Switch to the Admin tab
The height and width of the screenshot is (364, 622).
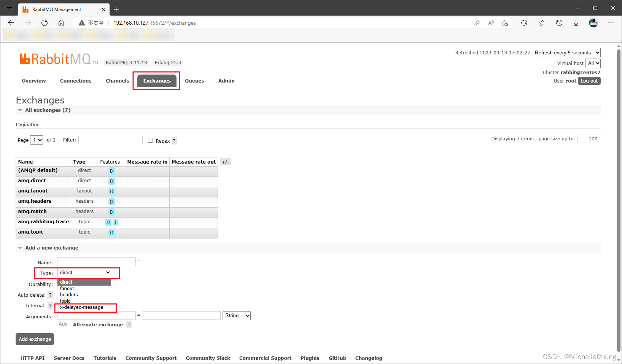click(x=226, y=81)
